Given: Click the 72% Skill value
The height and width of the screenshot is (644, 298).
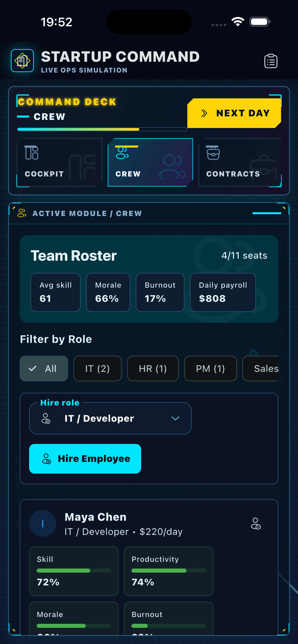Looking at the screenshot, I should [x=48, y=582].
